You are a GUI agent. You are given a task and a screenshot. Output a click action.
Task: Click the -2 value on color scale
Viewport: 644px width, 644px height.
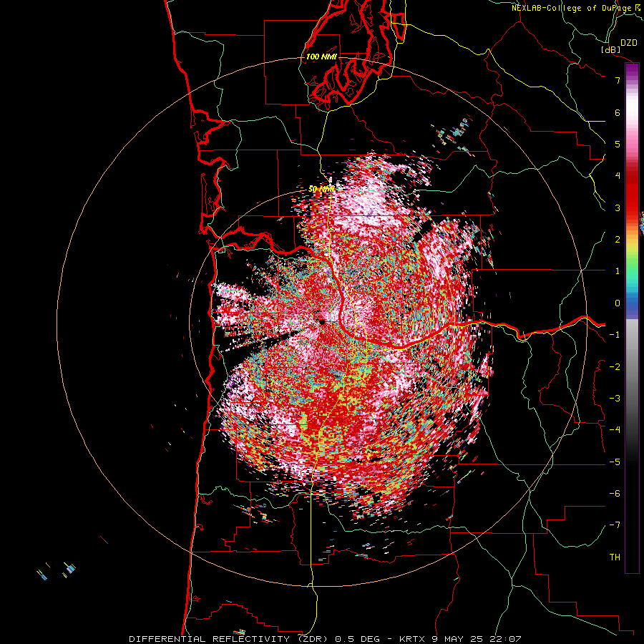pos(615,367)
